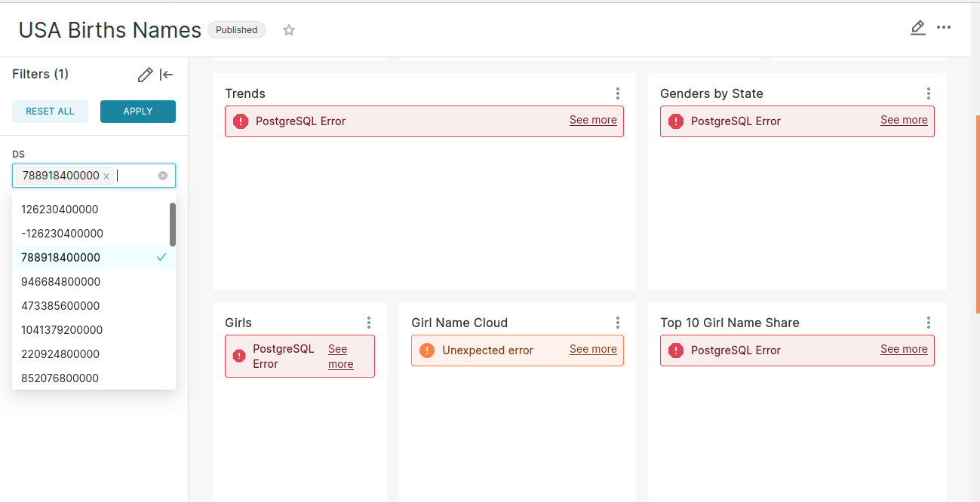Click the Reset All button
The height and width of the screenshot is (502, 980).
tap(51, 112)
